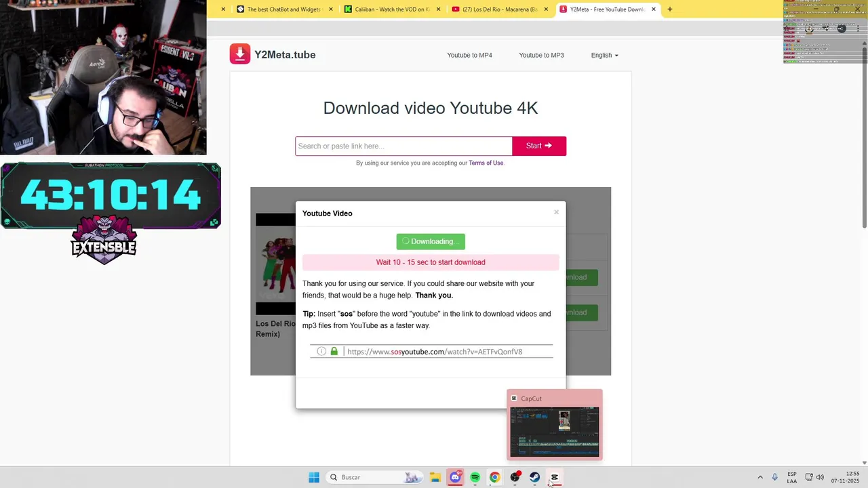Viewport: 868px width, 488px height.
Task: Open a new browser tab
Action: tap(670, 9)
